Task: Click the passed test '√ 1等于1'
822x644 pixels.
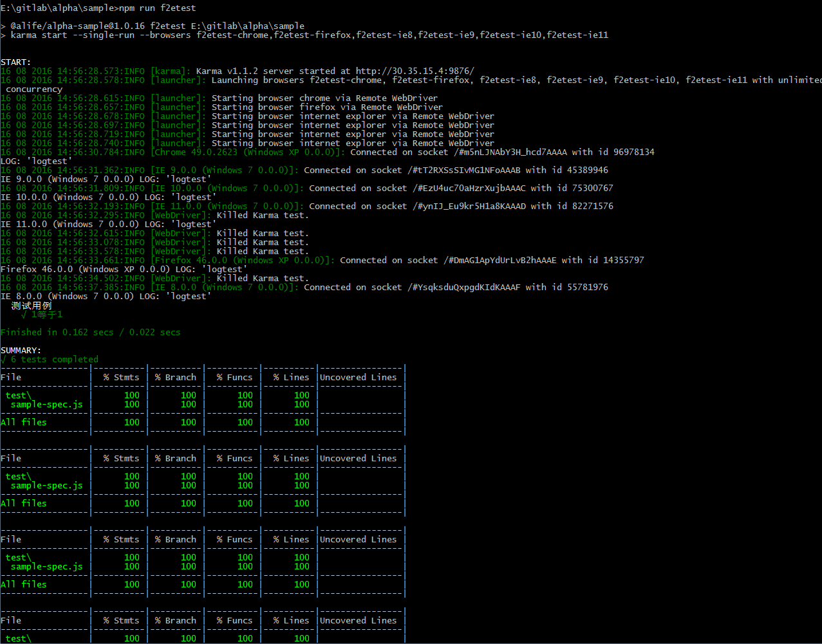Action: 42,315
